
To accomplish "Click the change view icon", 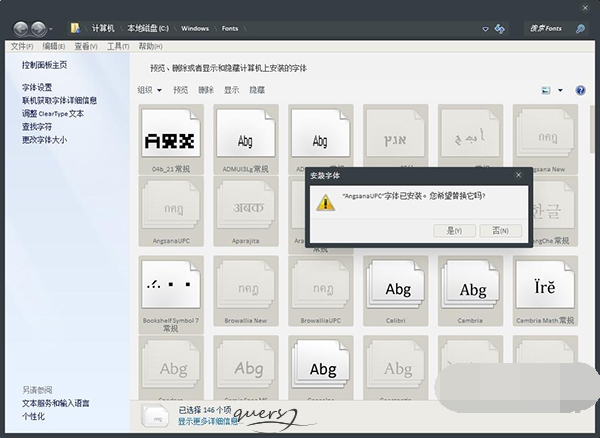I will (546, 90).
